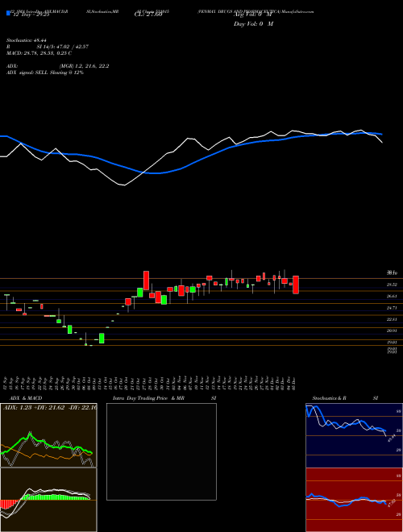Select the '12 Day - 29.25' label
Screen dimensions: 403x532
31,15
